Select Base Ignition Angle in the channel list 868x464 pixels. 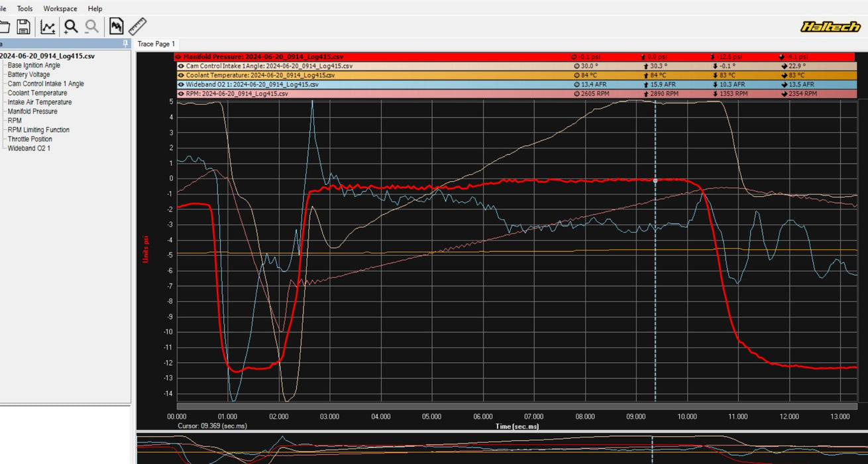point(34,66)
